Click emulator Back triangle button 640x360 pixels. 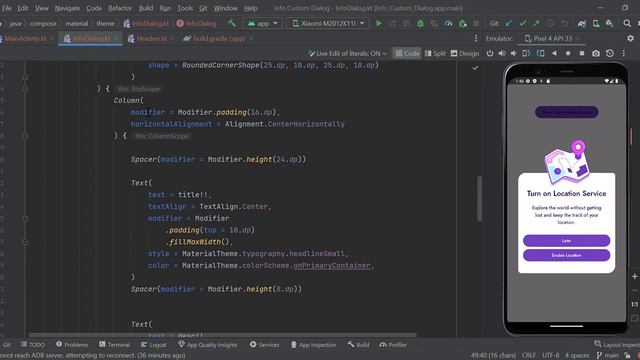click(554, 53)
